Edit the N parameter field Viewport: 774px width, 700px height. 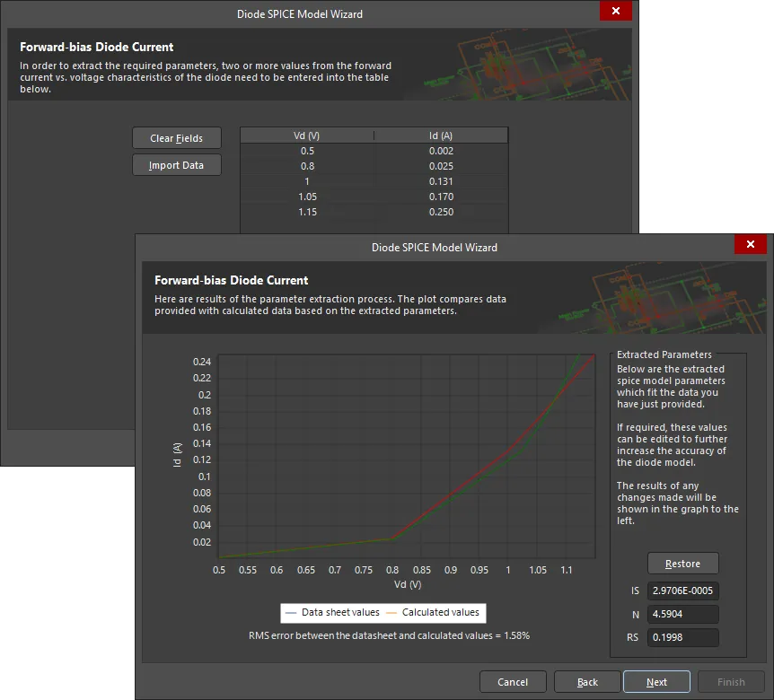pos(683,614)
